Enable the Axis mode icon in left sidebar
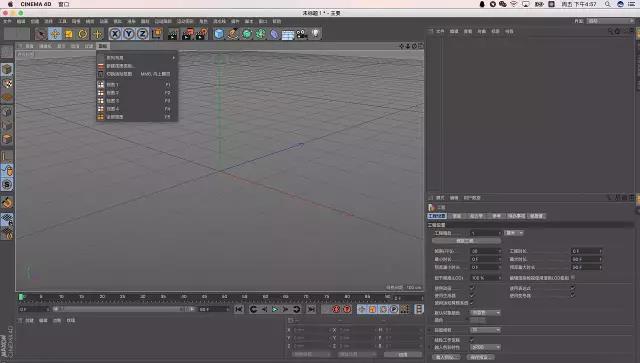The height and width of the screenshot is (363, 640). tap(7, 157)
